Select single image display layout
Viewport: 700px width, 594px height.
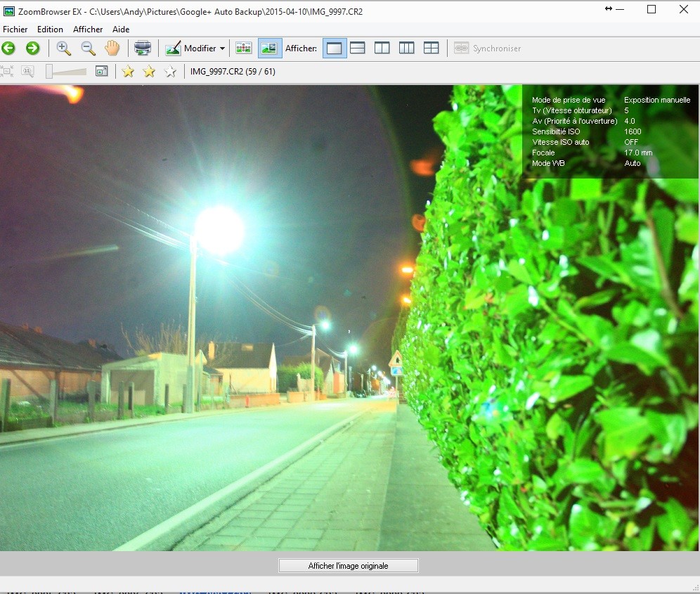pos(334,49)
